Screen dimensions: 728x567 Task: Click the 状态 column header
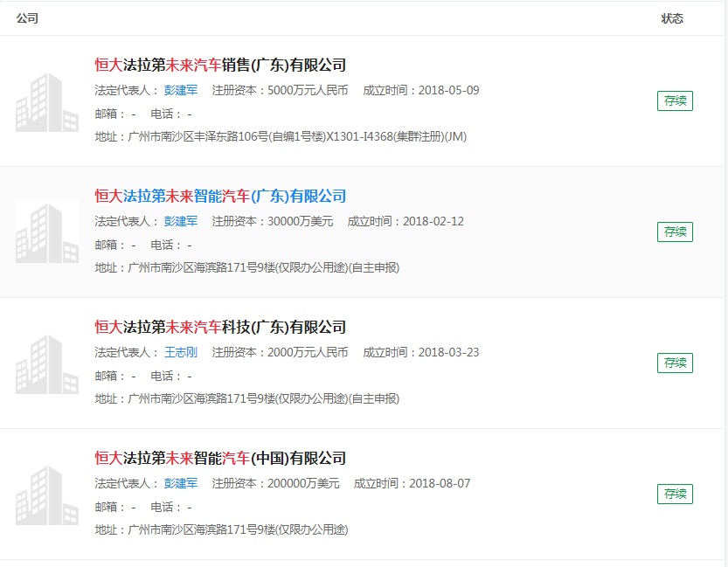point(672,18)
